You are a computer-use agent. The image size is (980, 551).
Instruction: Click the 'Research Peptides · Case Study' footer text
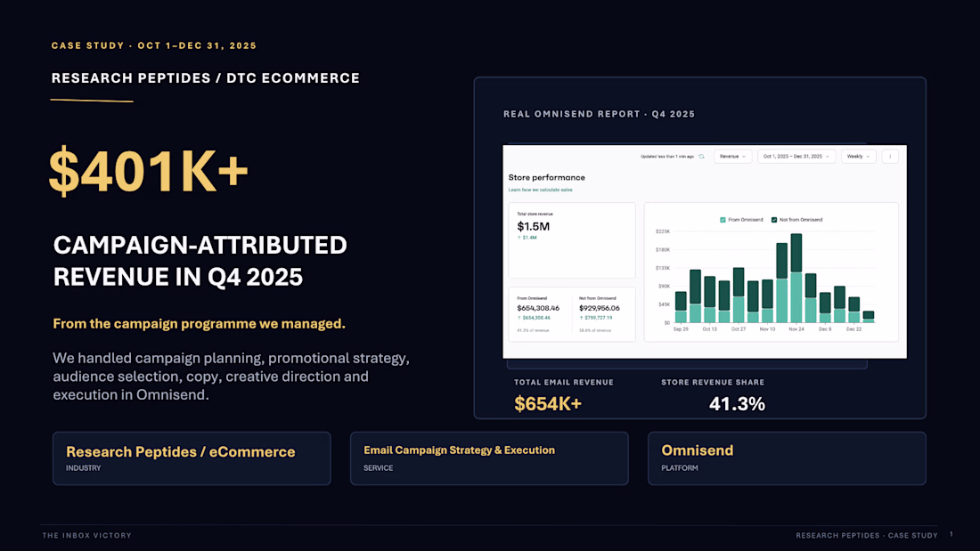coord(867,535)
